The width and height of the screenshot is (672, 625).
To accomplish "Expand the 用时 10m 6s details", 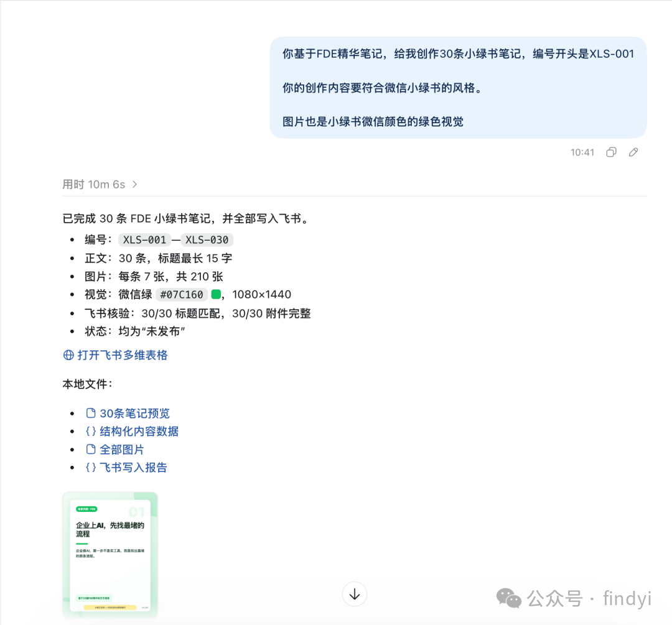I will pos(100,184).
